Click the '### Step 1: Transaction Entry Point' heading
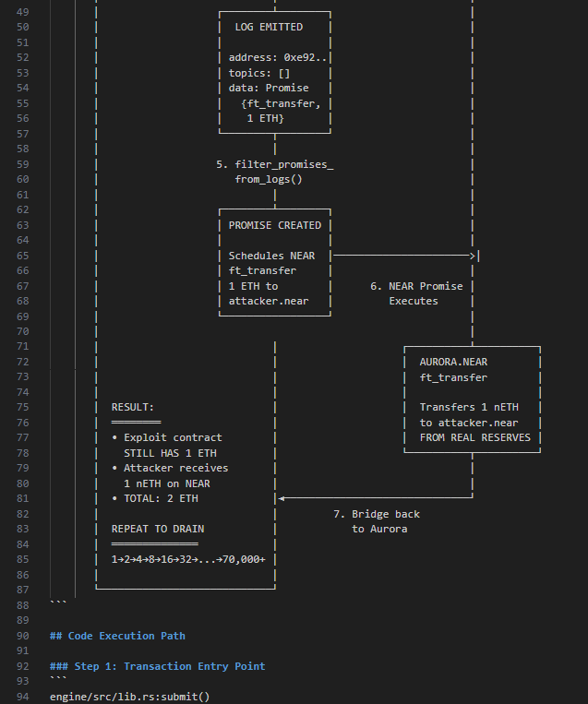This screenshot has height=704, width=588. point(157,666)
